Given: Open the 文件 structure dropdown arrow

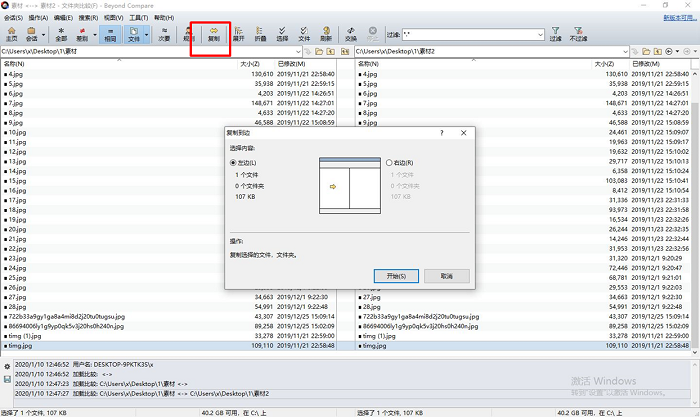Looking at the screenshot, I should (146, 34).
